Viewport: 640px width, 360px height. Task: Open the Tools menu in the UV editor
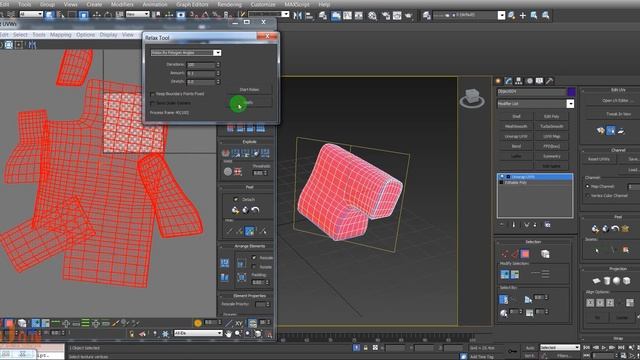tap(39, 35)
